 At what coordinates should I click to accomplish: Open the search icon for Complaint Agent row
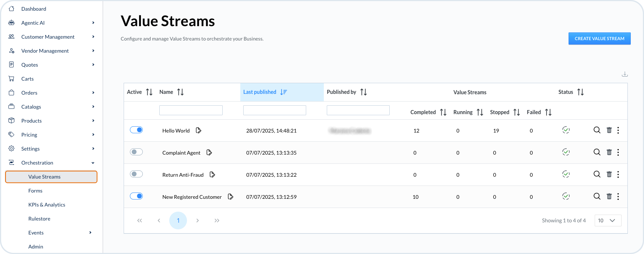coord(597,152)
